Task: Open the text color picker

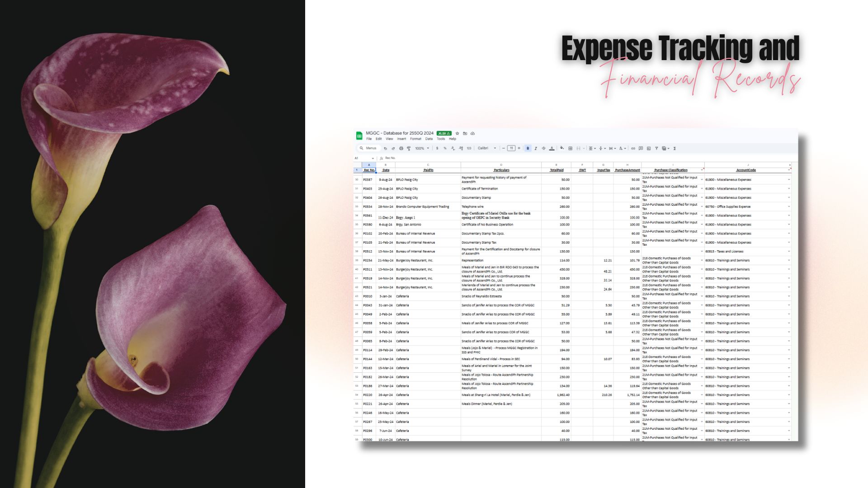Action: 552,148
